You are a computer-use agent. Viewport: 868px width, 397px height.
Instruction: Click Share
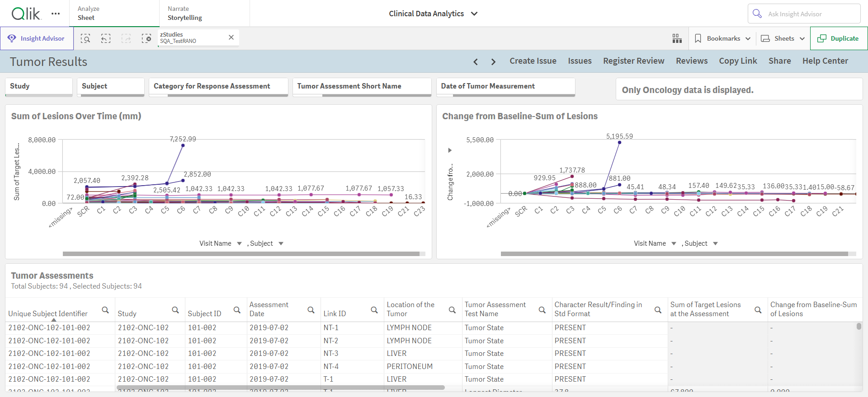tap(779, 61)
